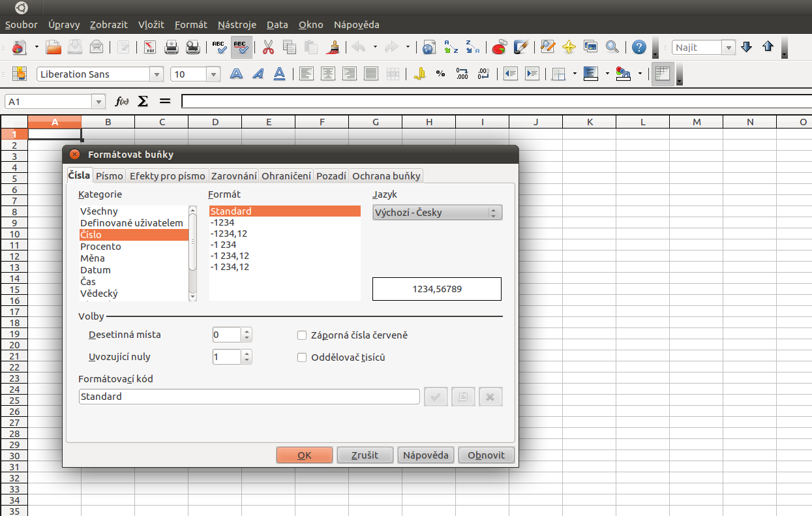The height and width of the screenshot is (516, 812).
Task: Click the Formátovací kód input field
Action: 249,397
